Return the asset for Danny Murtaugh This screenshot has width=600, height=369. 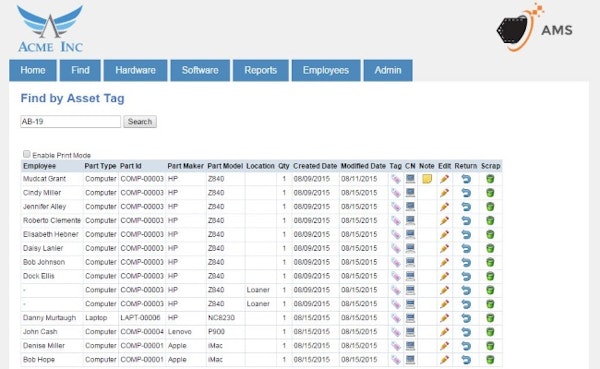click(x=466, y=318)
